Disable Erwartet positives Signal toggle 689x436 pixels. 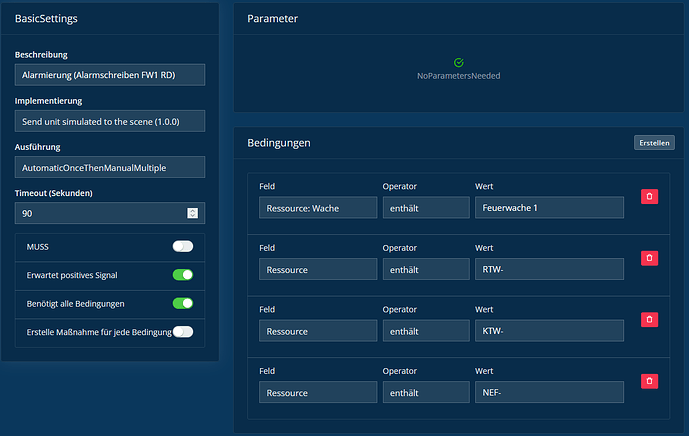183,275
